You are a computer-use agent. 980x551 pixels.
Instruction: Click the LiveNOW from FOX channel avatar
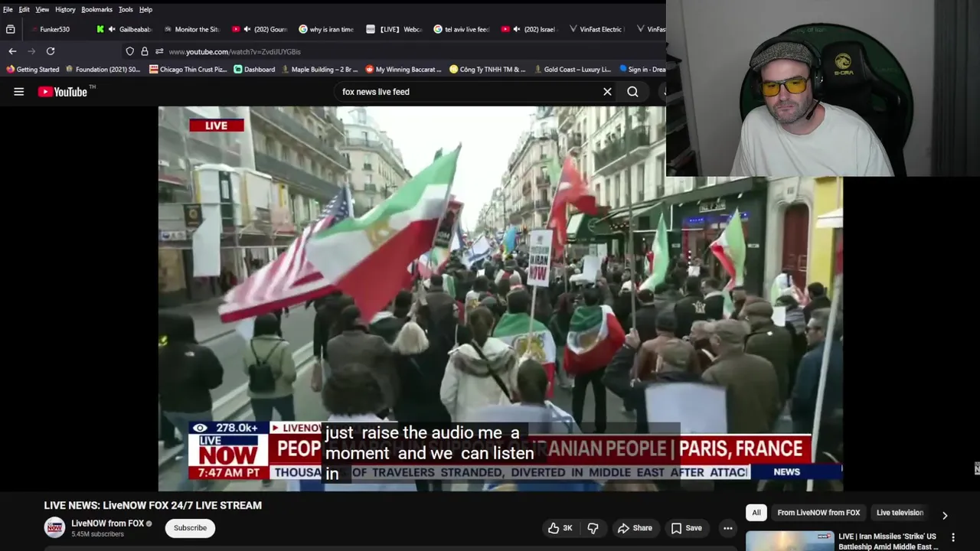(54, 527)
